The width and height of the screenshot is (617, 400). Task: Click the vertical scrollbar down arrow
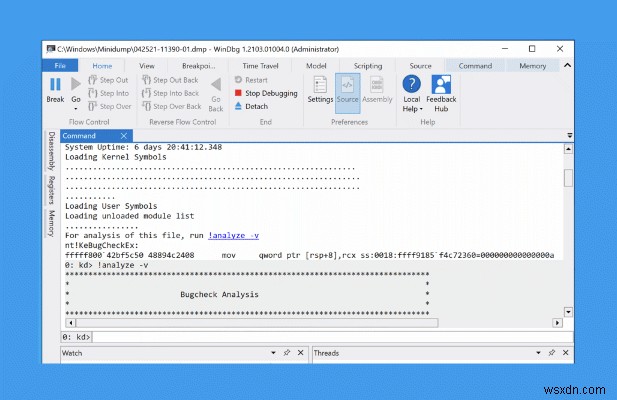568,312
